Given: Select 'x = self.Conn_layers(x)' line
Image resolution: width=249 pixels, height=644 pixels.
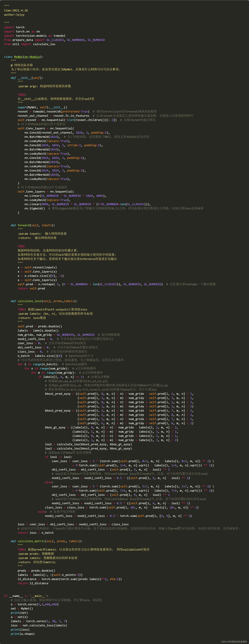Looking at the screenshot, I should click(37, 280).
